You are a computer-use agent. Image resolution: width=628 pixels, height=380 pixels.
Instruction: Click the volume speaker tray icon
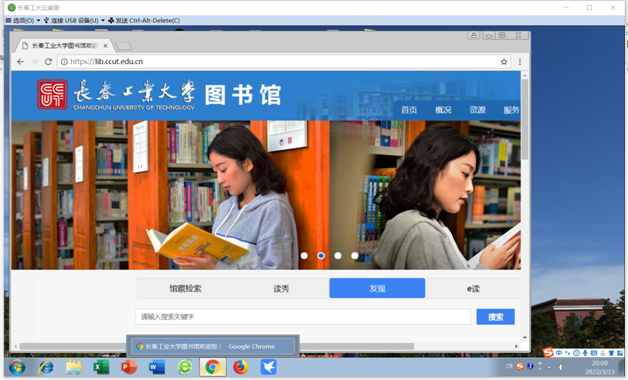(x=562, y=367)
